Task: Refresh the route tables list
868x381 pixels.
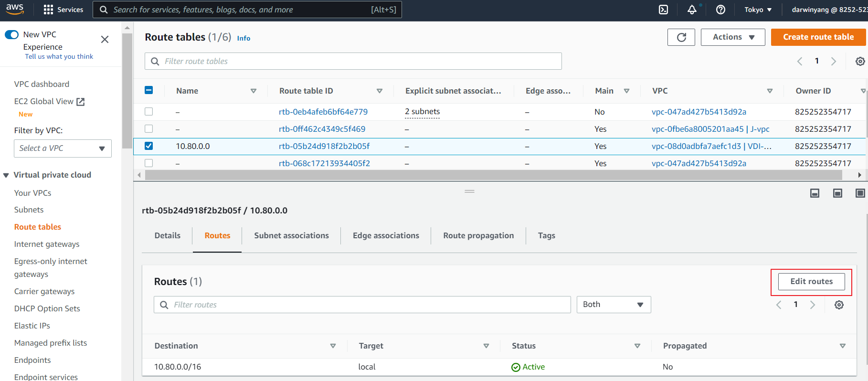Action: pos(681,37)
